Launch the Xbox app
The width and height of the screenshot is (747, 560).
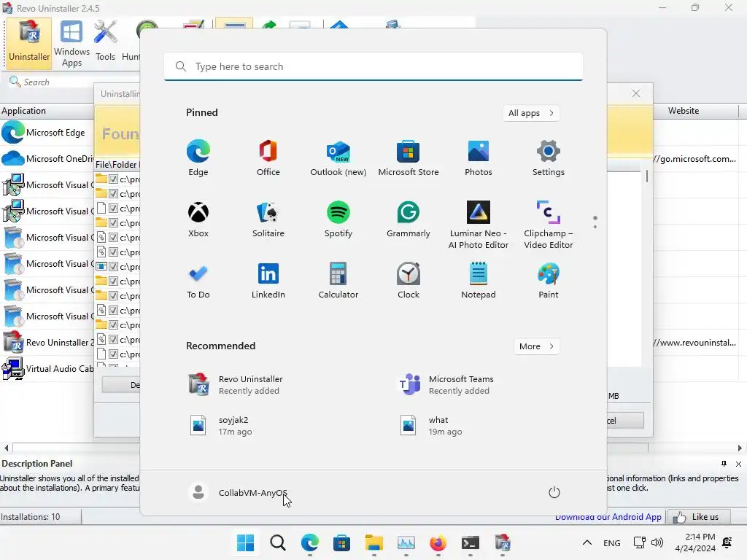(x=198, y=219)
